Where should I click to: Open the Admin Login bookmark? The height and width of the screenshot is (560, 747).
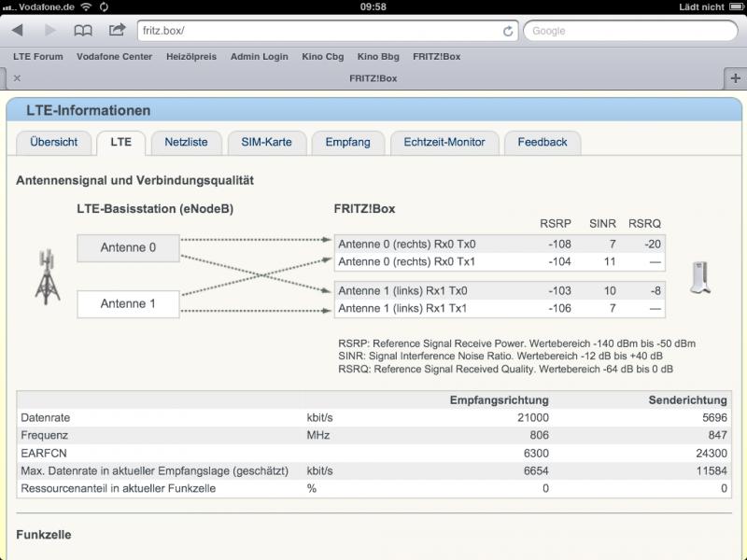pyautogui.click(x=260, y=57)
